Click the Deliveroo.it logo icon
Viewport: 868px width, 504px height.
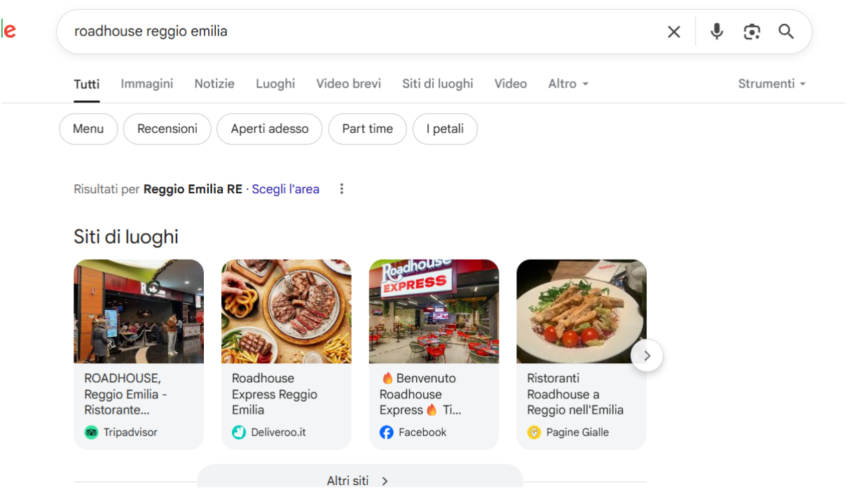(239, 433)
